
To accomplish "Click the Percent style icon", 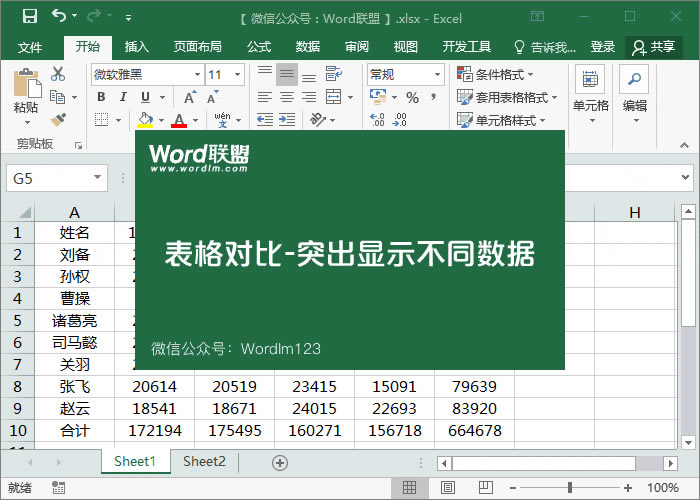I will coord(411,97).
